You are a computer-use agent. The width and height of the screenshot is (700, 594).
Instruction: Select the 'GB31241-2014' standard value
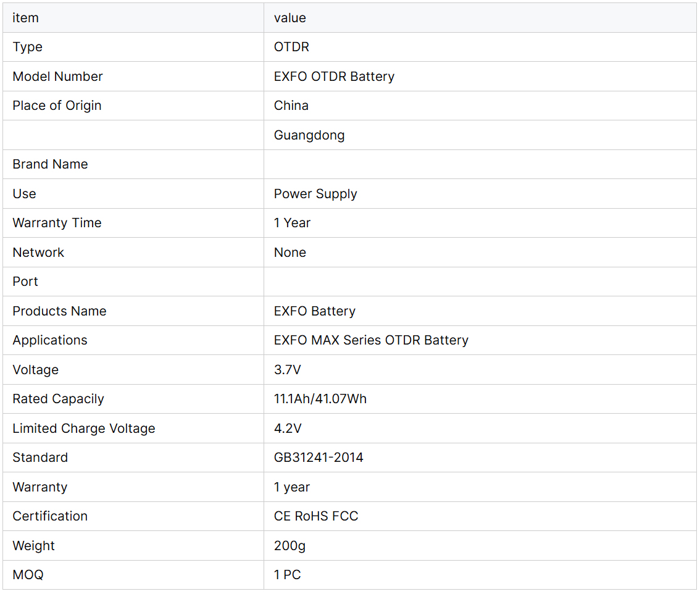click(319, 458)
